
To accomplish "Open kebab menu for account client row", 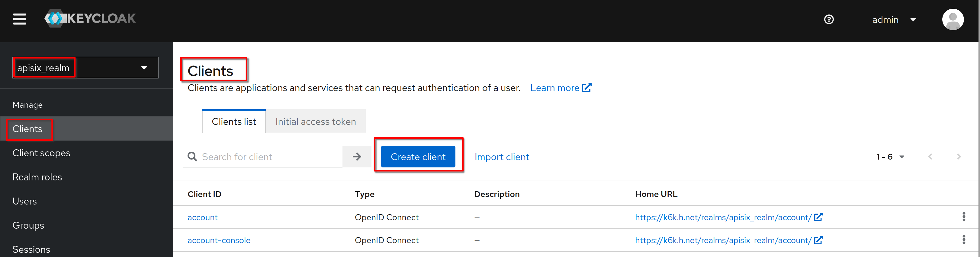I will [963, 217].
